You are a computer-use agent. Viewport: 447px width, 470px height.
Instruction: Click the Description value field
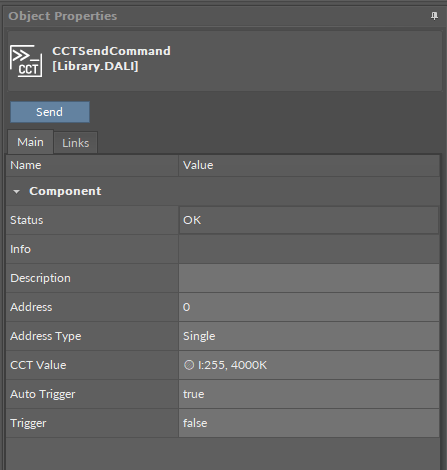coord(309,278)
